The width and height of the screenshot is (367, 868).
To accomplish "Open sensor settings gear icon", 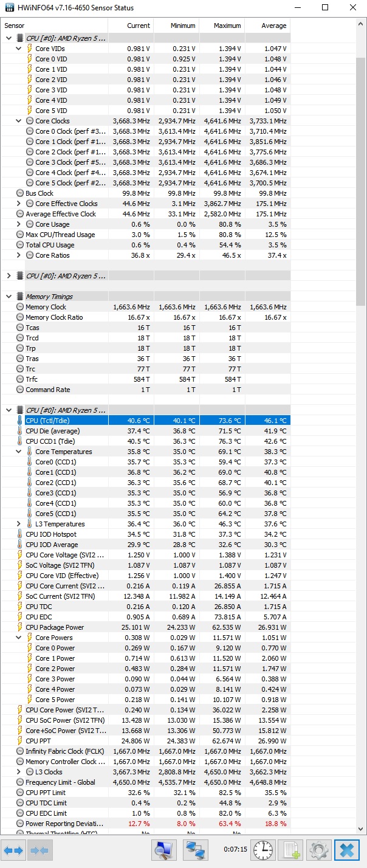I will point(320,850).
